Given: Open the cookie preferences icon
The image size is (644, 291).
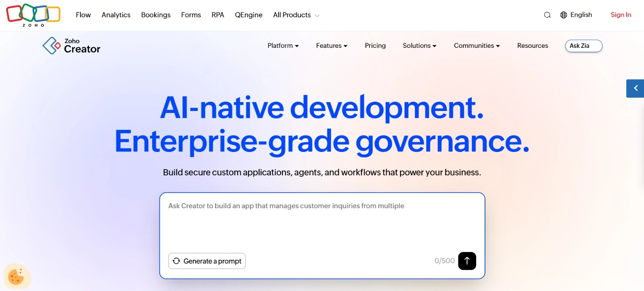Looking at the screenshot, I should pos(17,277).
